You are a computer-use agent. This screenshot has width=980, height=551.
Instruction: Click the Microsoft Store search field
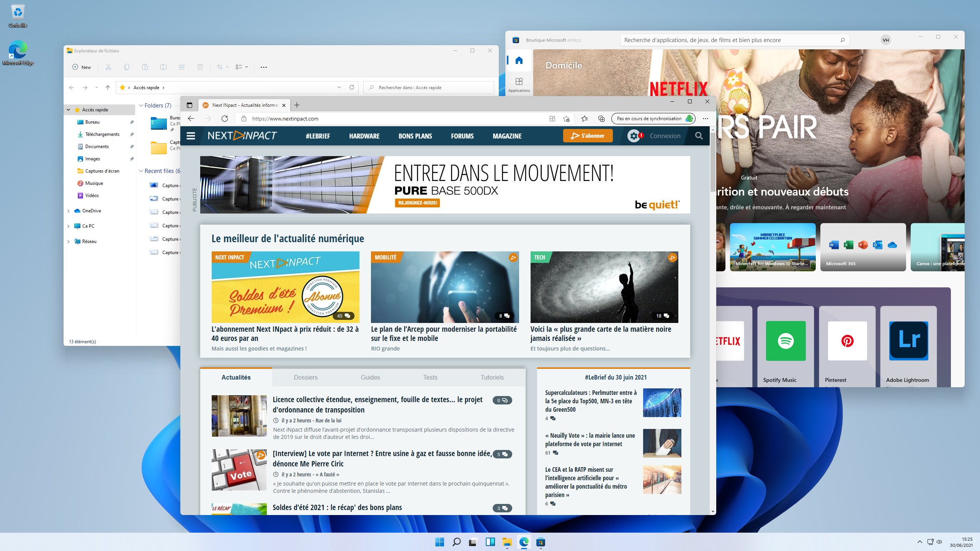point(734,40)
